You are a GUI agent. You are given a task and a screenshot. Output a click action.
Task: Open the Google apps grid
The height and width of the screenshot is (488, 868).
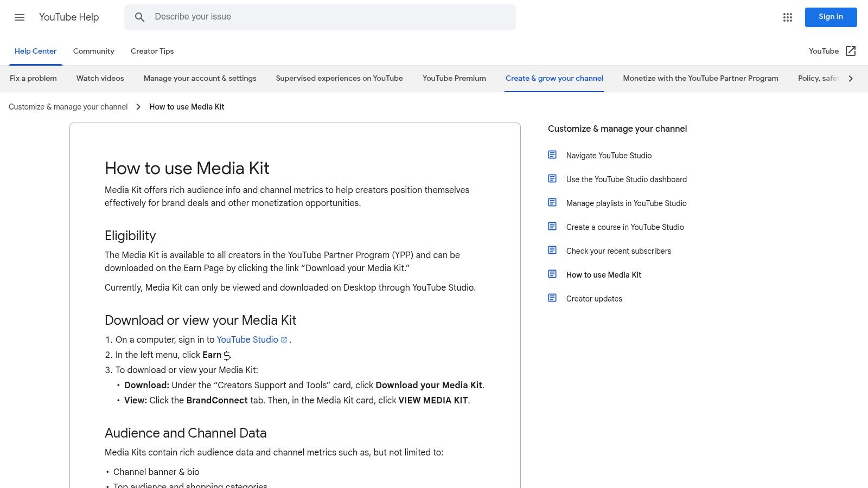pos(787,17)
